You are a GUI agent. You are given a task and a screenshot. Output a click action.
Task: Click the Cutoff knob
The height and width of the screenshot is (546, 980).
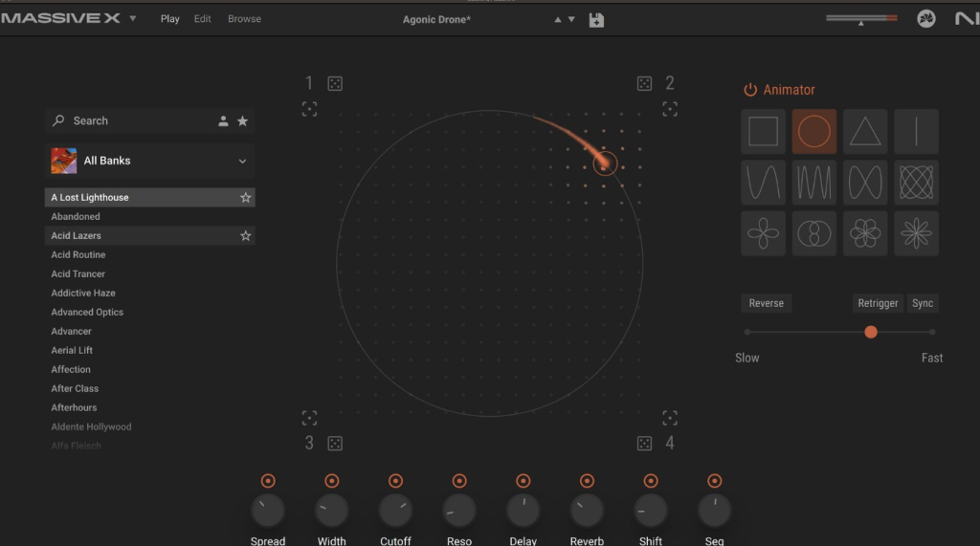(x=395, y=511)
